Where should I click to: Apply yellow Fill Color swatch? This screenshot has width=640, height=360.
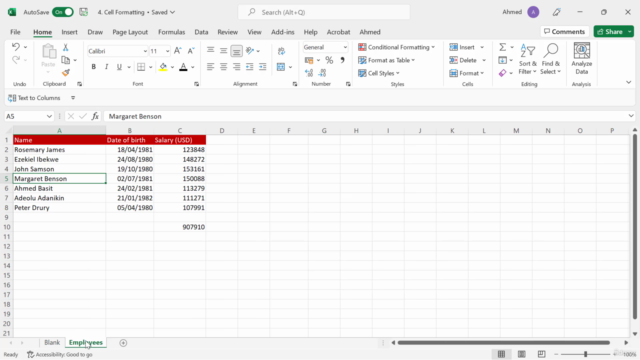163,67
